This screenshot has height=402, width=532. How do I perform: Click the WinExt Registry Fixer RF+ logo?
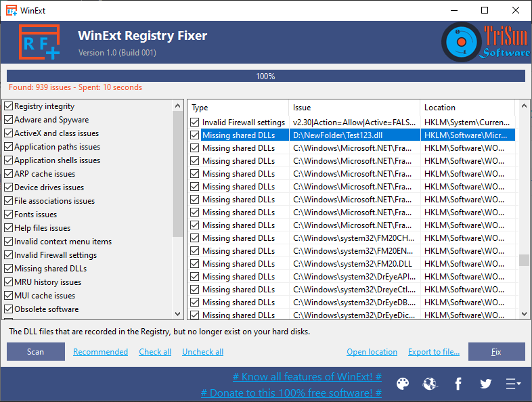(x=39, y=42)
